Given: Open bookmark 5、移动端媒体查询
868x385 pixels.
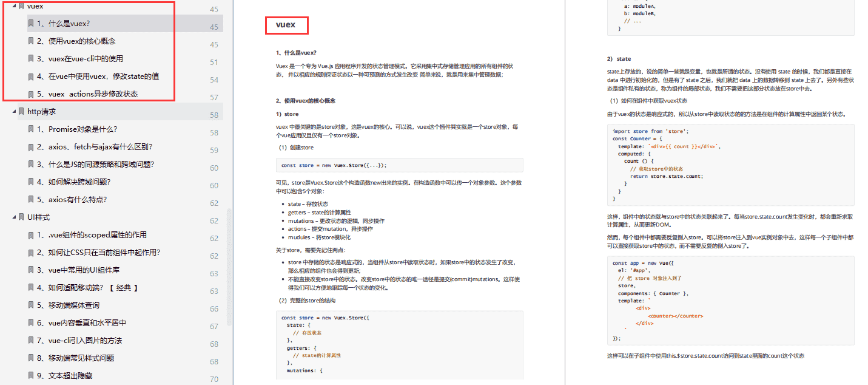Looking at the screenshot, I should [x=68, y=305].
